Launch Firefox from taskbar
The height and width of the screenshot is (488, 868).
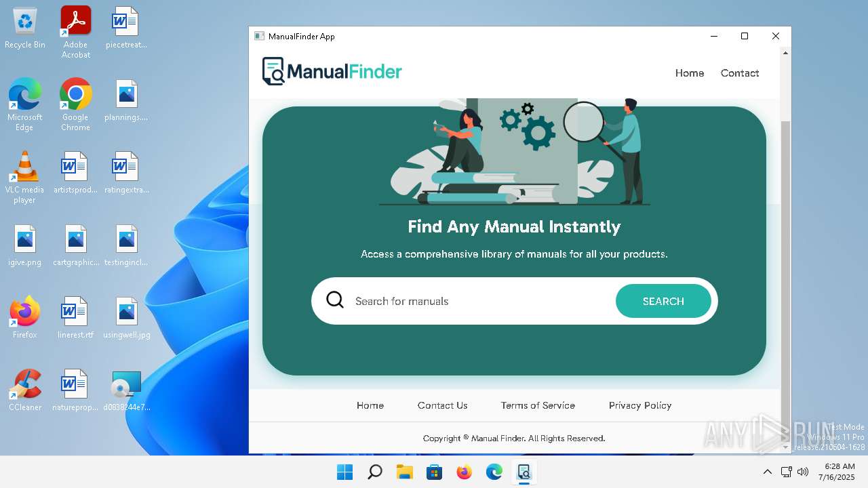464,472
